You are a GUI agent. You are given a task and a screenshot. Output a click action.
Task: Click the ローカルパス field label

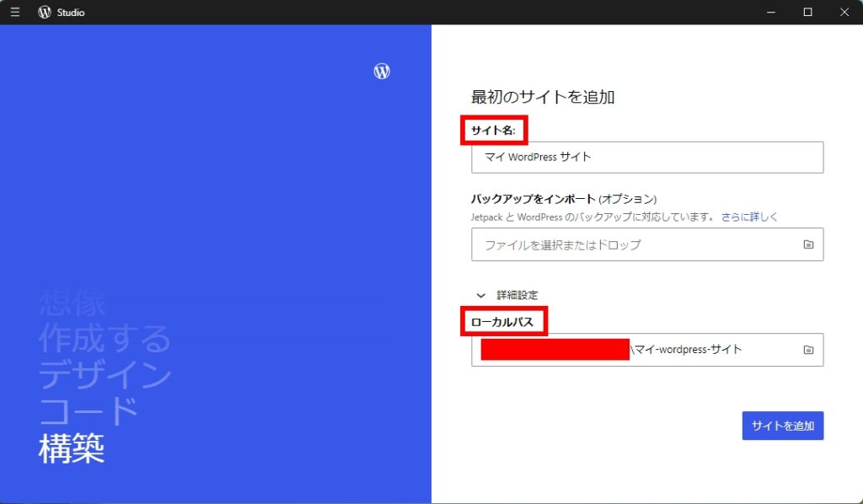(501, 321)
